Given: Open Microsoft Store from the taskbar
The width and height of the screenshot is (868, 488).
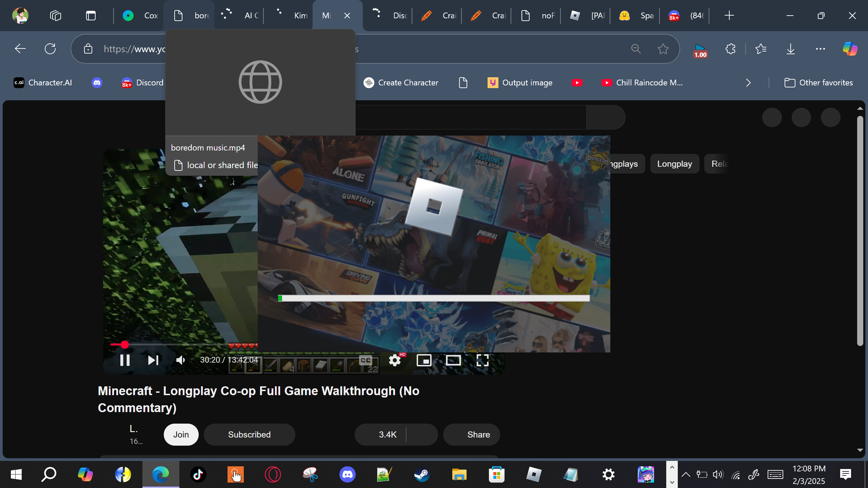Looking at the screenshot, I should (x=496, y=474).
